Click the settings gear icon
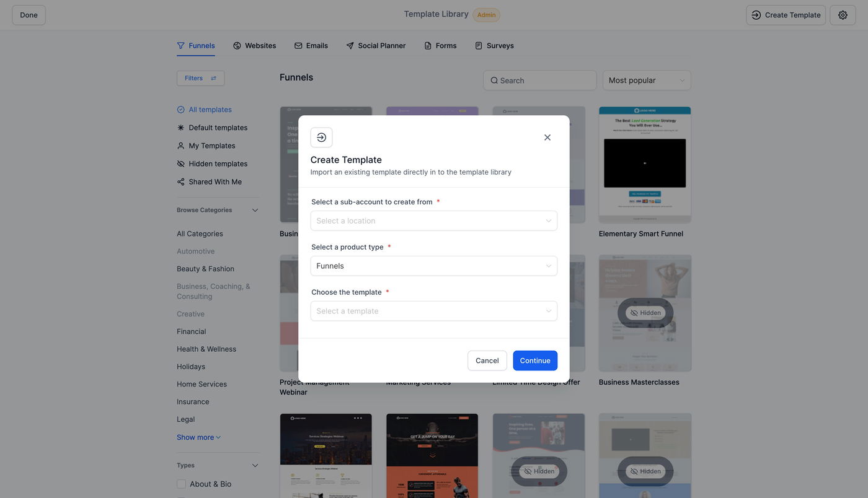The width and height of the screenshot is (868, 498). (843, 15)
